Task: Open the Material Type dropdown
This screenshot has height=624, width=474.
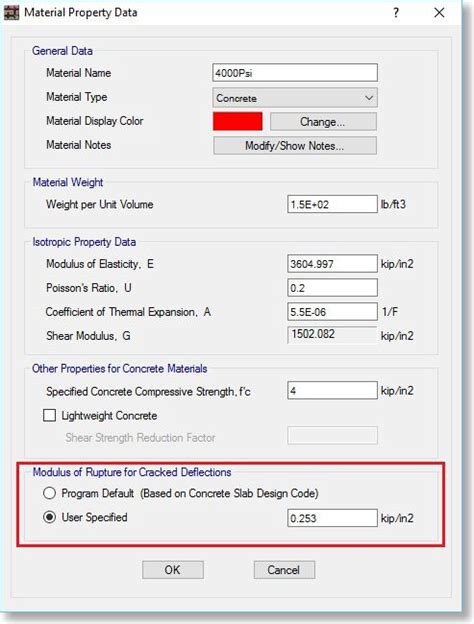Action: [295, 98]
